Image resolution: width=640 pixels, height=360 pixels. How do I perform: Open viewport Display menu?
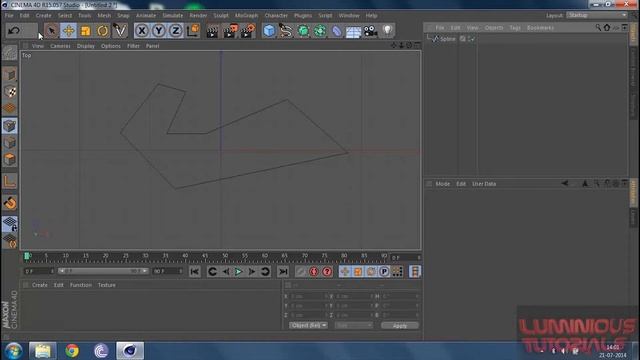tap(86, 46)
